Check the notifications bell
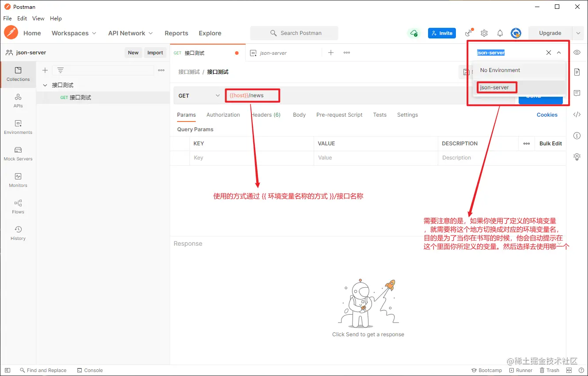Viewport: 588px width, 376px height. click(500, 33)
